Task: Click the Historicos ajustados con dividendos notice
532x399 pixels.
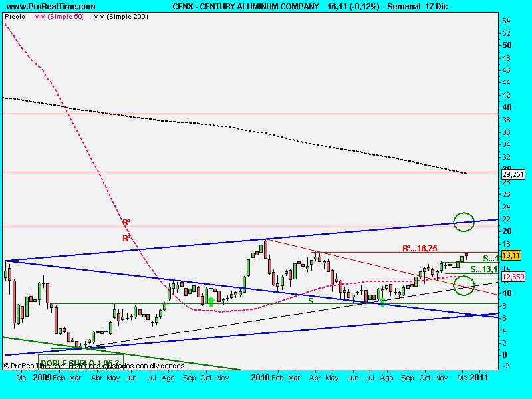Action: pyautogui.click(x=126, y=366)
